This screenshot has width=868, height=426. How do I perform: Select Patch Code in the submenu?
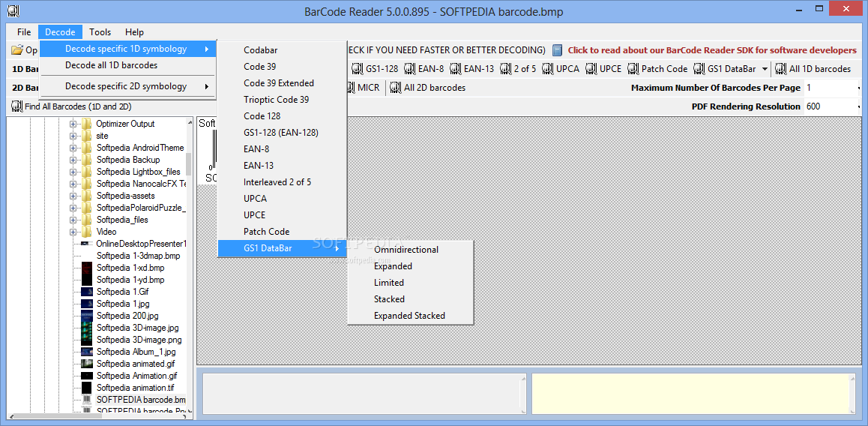[x=283, y=232]
